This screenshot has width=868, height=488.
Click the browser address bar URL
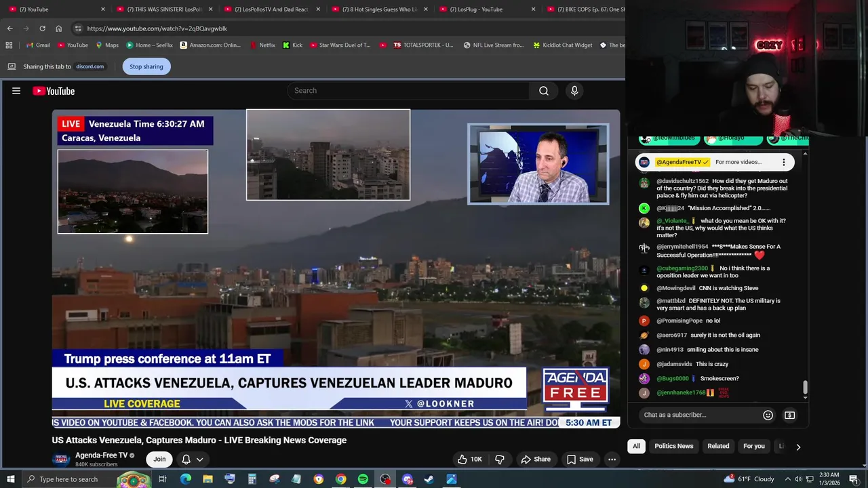157,28
